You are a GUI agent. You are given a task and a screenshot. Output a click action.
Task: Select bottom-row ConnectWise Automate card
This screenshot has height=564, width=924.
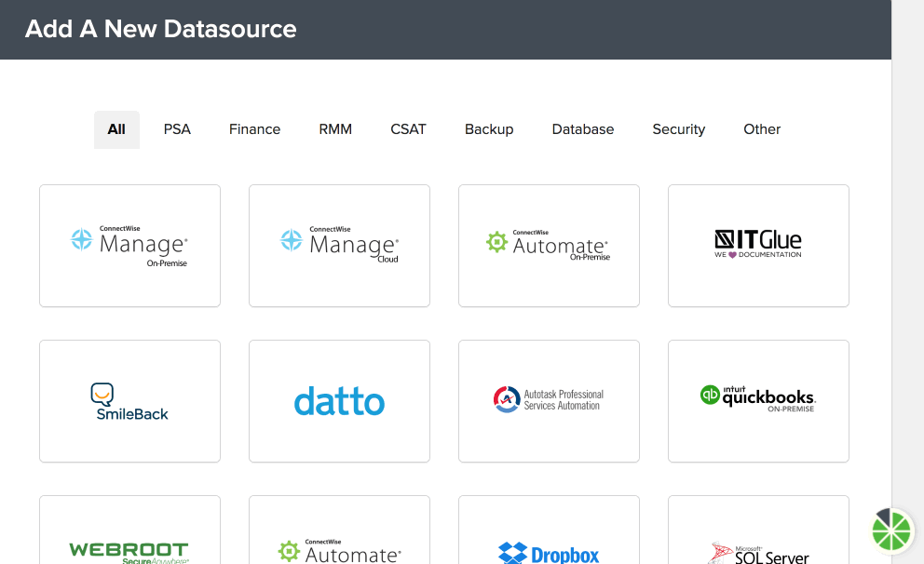[339, 530]
